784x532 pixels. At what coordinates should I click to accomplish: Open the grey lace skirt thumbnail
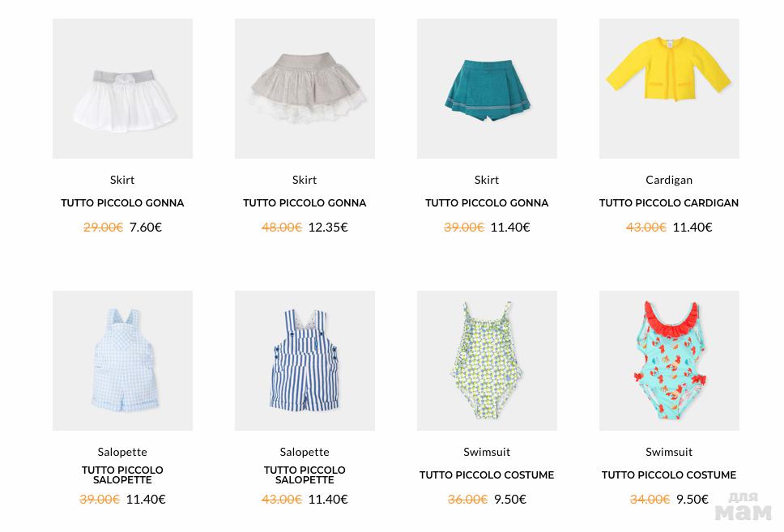point(305,88)
